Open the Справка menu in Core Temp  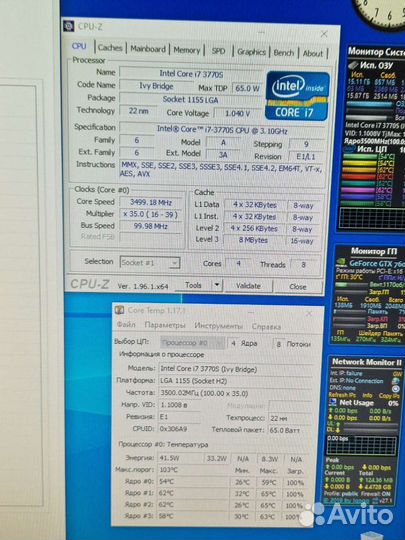[266, 326]
